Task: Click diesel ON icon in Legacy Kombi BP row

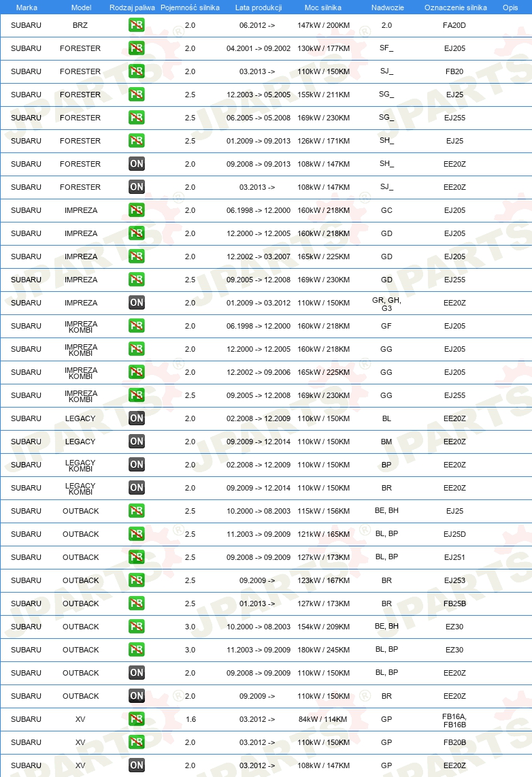Action: [136, 464]
